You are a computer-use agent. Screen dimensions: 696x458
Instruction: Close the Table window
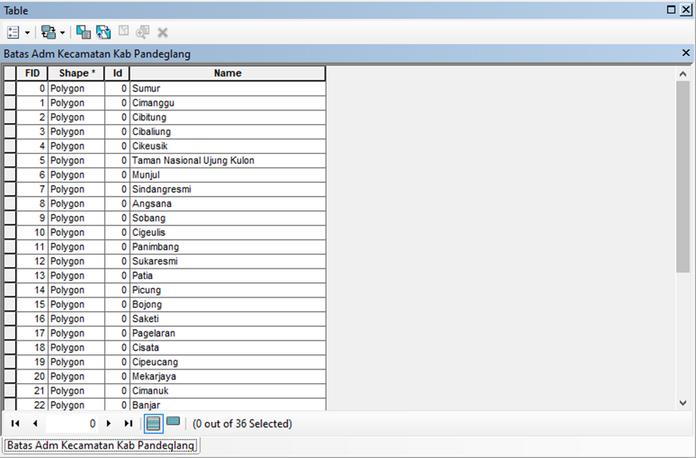[686, 10]
